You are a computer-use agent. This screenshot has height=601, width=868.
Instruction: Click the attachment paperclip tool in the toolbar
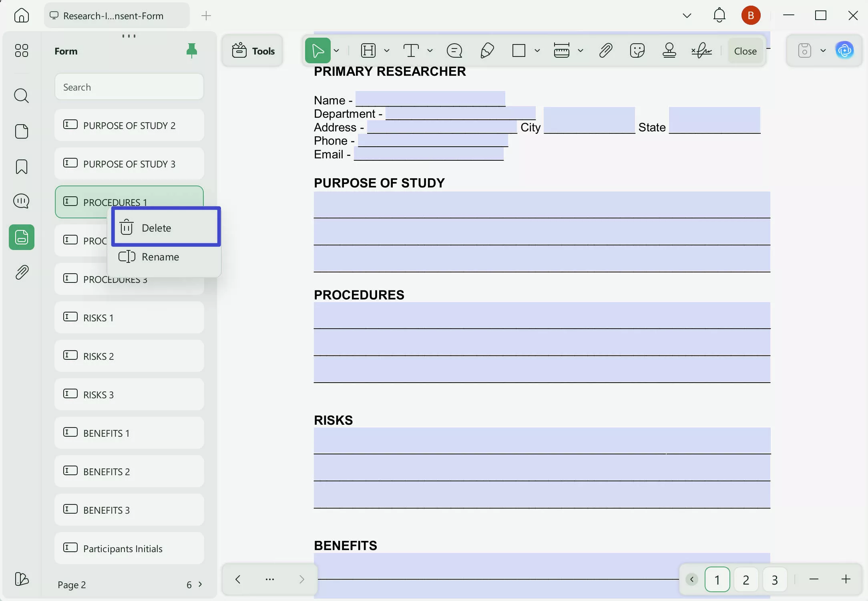[605, 50]
